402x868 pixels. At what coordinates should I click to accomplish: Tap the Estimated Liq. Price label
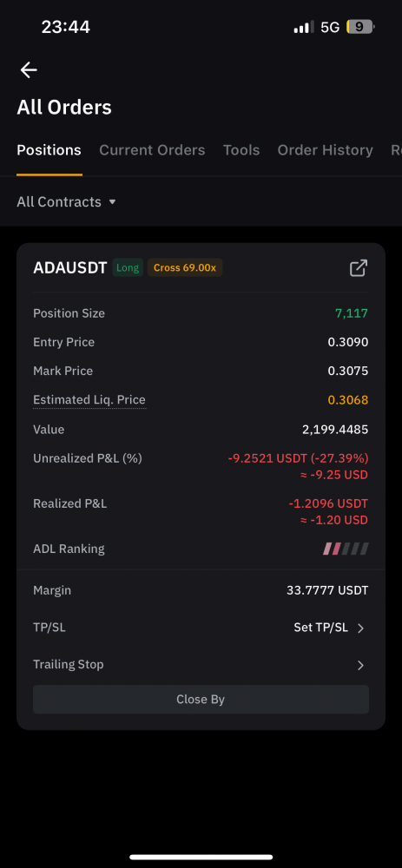pyautogui.click(x=89, y=399)
